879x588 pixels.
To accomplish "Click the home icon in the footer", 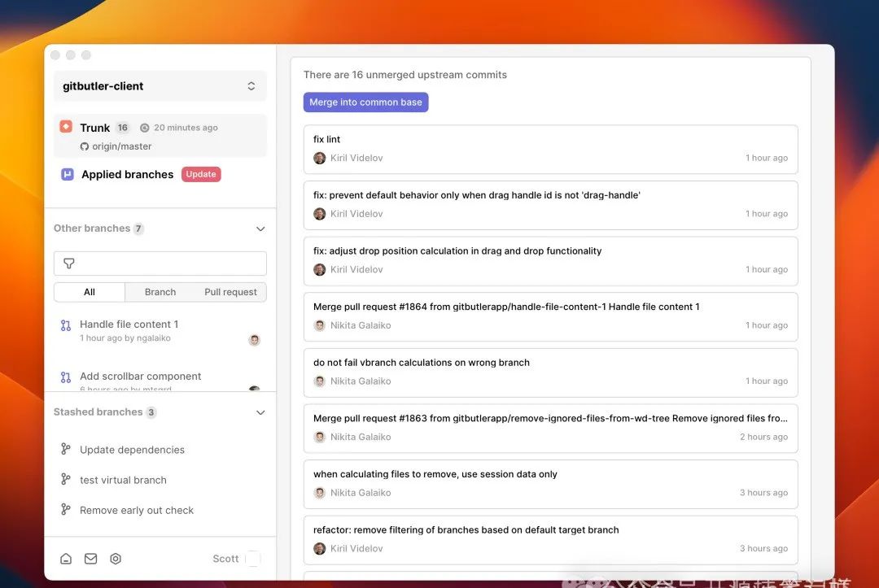I will tap(66, 559).
